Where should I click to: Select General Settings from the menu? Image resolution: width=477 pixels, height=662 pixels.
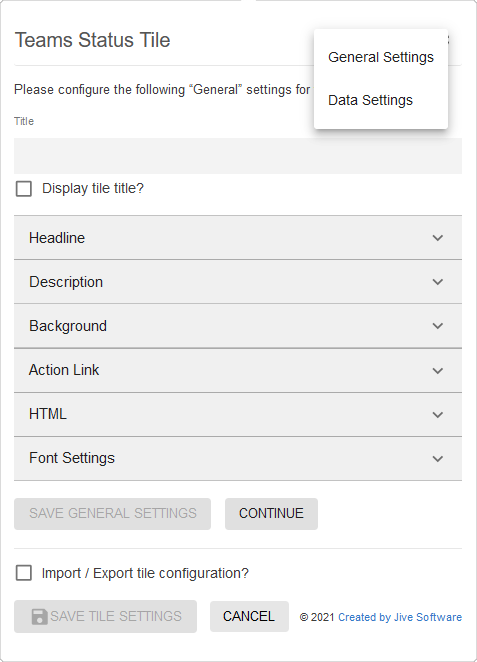pos(381,57)
